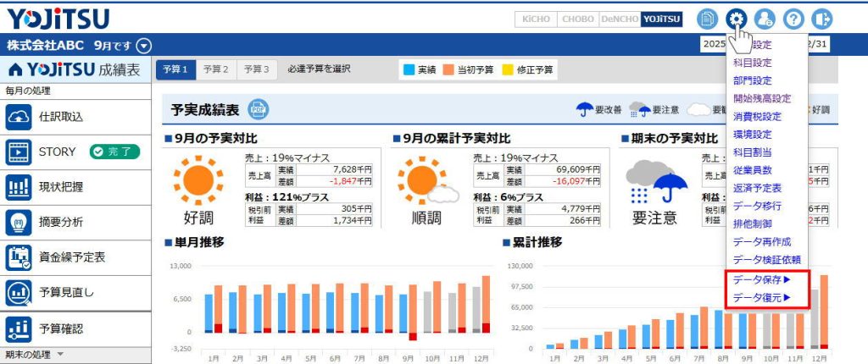The width and height of the screenshot is (868, 364).
Task: Select the 予算1 tab
Action: 175,69
